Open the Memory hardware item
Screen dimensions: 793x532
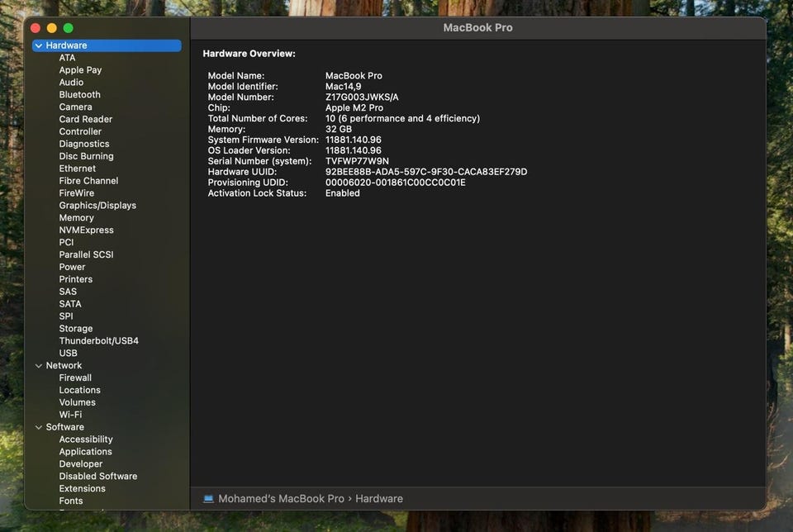(76, 218)
